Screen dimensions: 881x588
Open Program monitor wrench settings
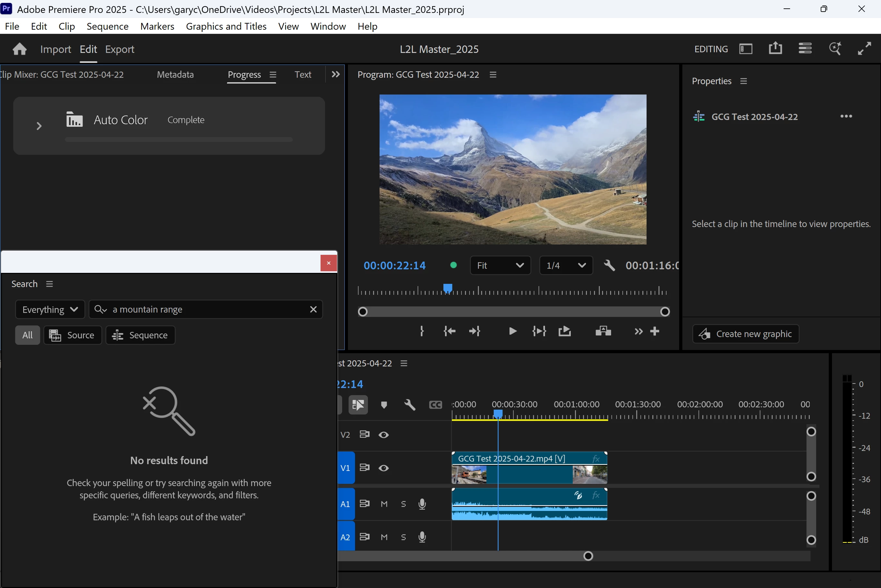(x=609, y=265)
